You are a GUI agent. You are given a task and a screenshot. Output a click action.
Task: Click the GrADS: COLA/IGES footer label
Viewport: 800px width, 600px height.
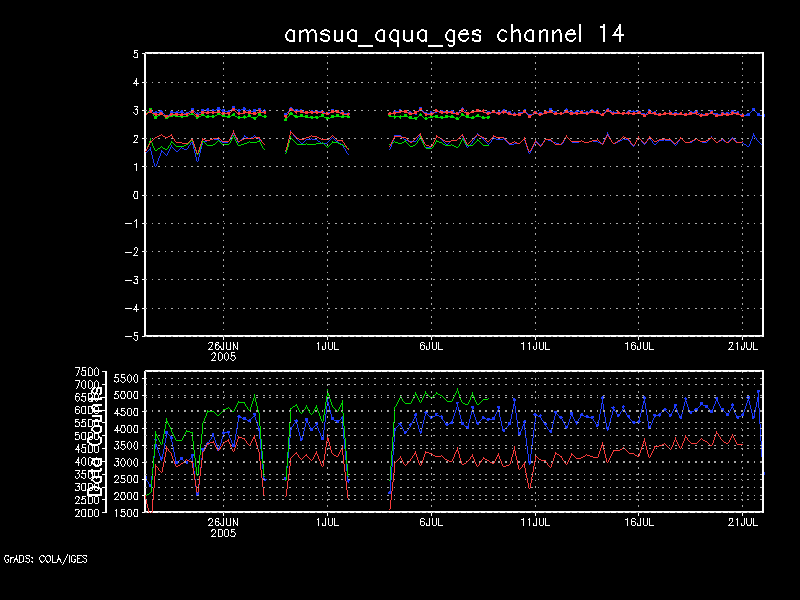46,559
